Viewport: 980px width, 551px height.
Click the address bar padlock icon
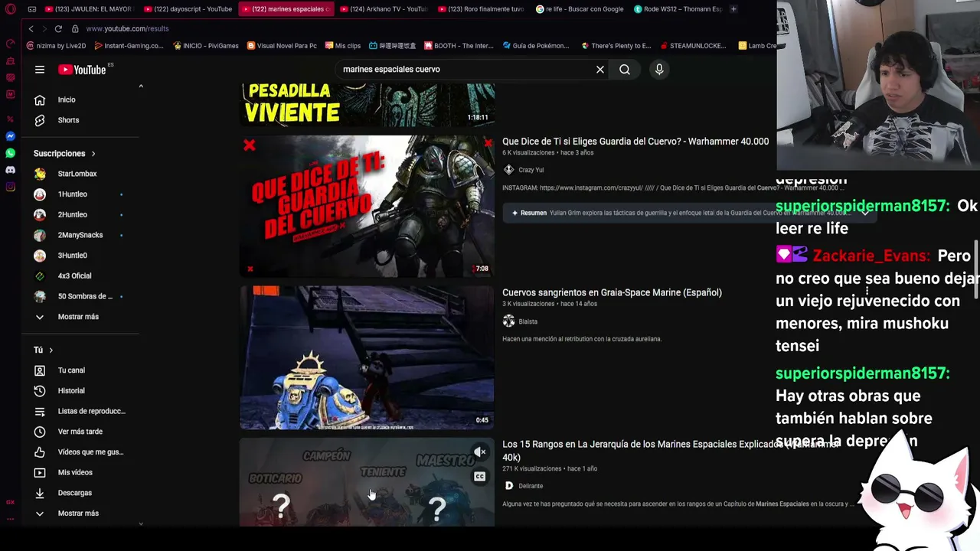[75, 29]
